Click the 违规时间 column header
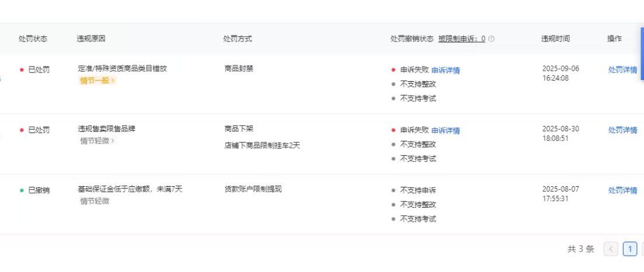Viewport: 644px width, 272px height. (x=555, y=39)
